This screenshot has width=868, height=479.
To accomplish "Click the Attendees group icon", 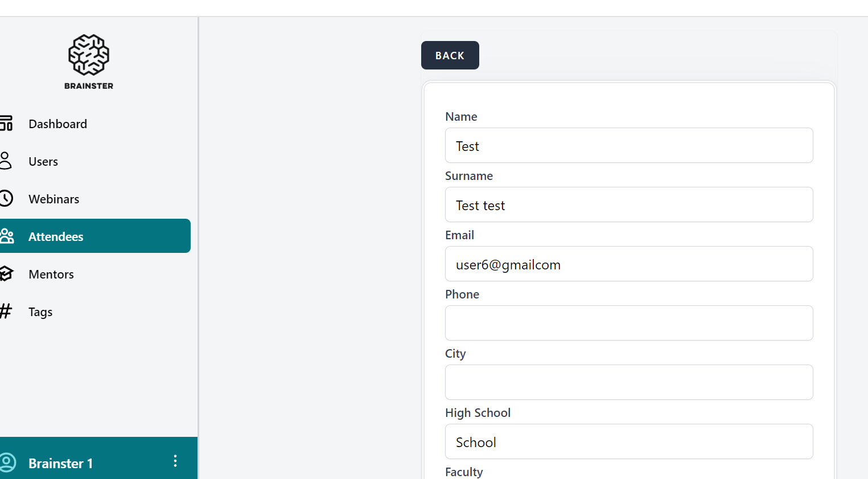I will (x=7, y=236).
